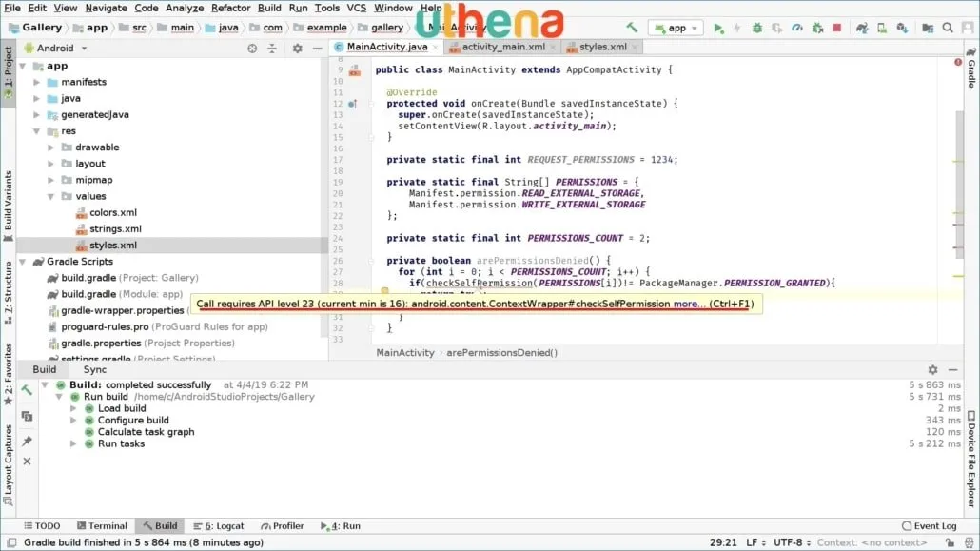Click the red error indicator in editor

(x=958, y=62)
